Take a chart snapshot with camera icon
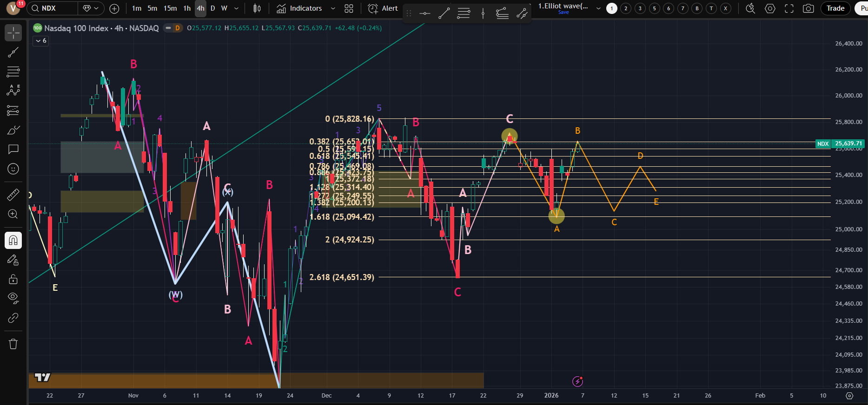The width and height of the screenshot is (868, 405). [x=808, y=8]
